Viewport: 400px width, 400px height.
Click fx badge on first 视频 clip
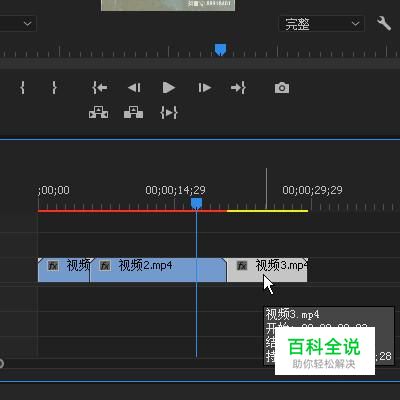[53, 266]
